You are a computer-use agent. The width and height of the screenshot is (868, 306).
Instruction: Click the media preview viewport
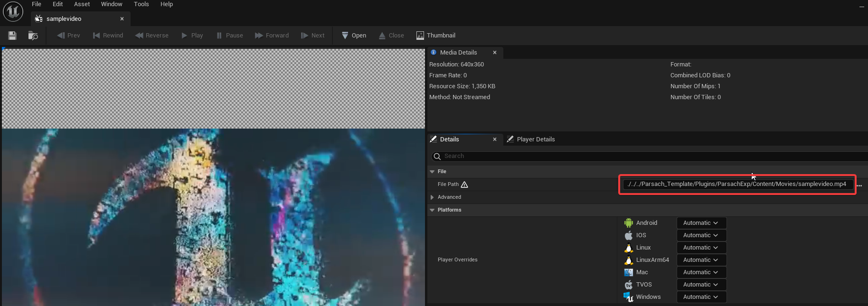(x=213, y=177)
